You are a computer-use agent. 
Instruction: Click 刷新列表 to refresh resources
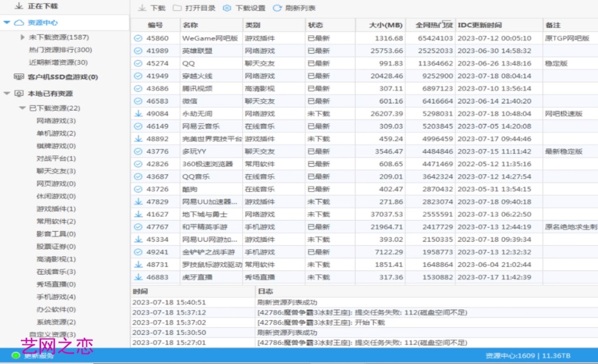coord(294,8)
